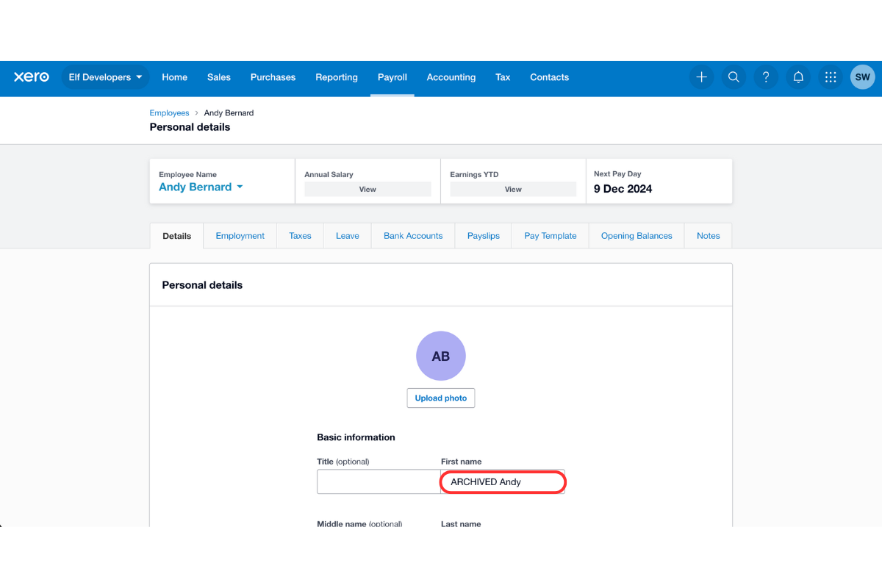Screen dimensions: 882x588
Task: Click the Xero logo
Action: pyautogui.click(x=31, y=76)
